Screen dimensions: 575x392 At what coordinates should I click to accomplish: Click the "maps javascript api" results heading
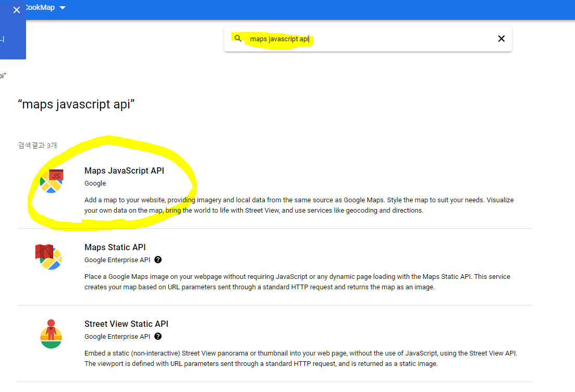pos(76,104)
